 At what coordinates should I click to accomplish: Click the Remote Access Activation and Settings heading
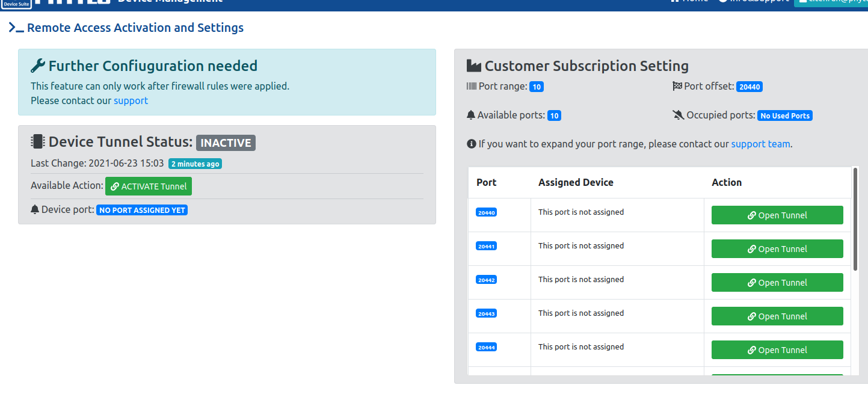(135, 28)
